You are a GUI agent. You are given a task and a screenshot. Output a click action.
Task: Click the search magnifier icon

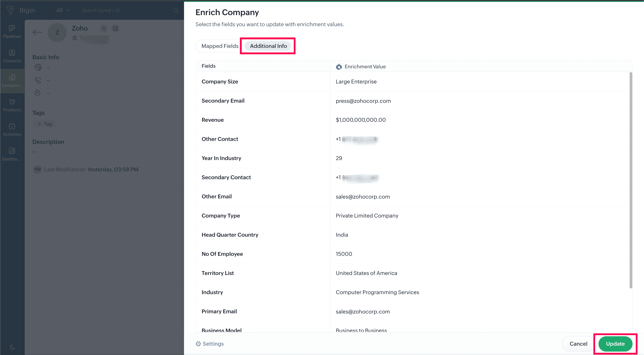pyautogui.click(x=176, y=10)
